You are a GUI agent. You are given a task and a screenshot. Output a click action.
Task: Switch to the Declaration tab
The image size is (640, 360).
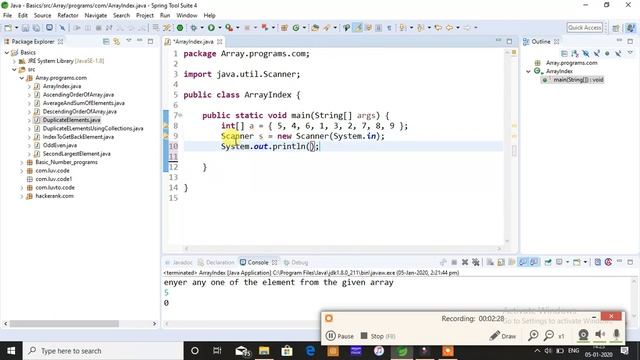[216, 262]
